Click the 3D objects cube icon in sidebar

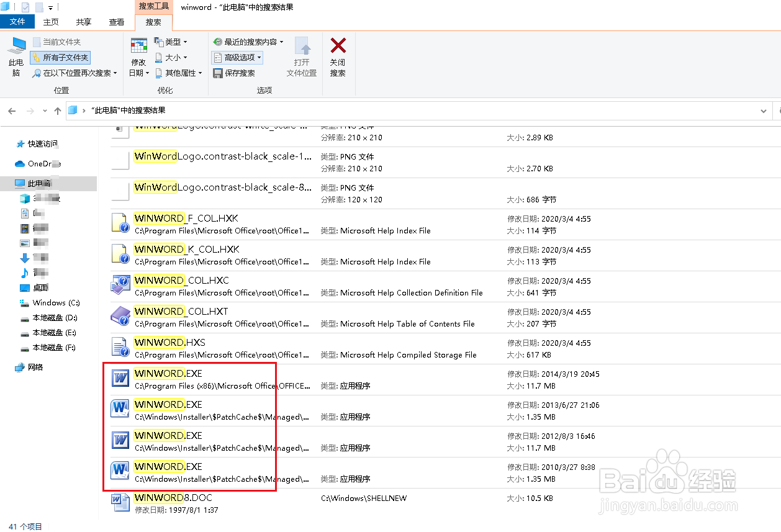(24, 199)
